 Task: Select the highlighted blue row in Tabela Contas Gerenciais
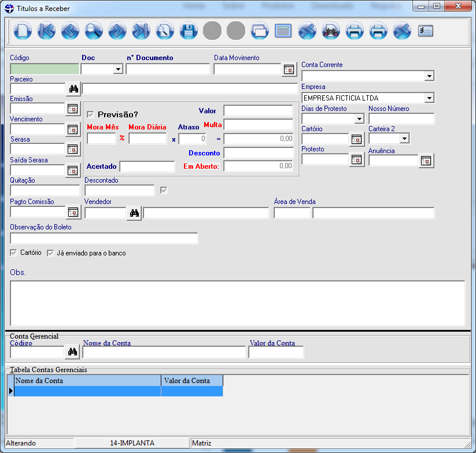click(x=119, y=391)
